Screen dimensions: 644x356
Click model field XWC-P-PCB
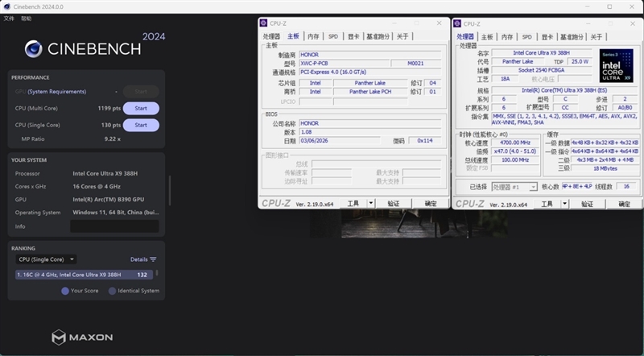click(344, 64)
